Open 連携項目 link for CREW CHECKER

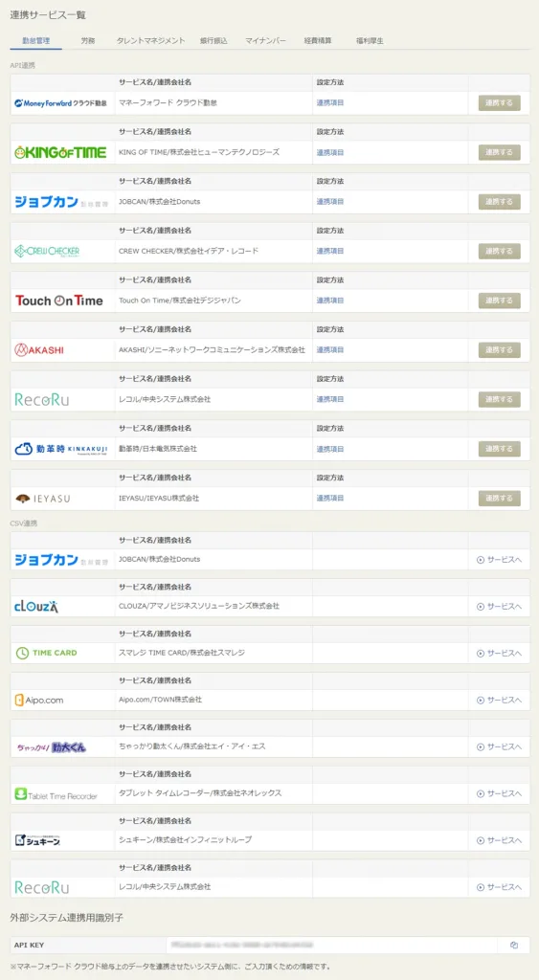pos(330,251)
